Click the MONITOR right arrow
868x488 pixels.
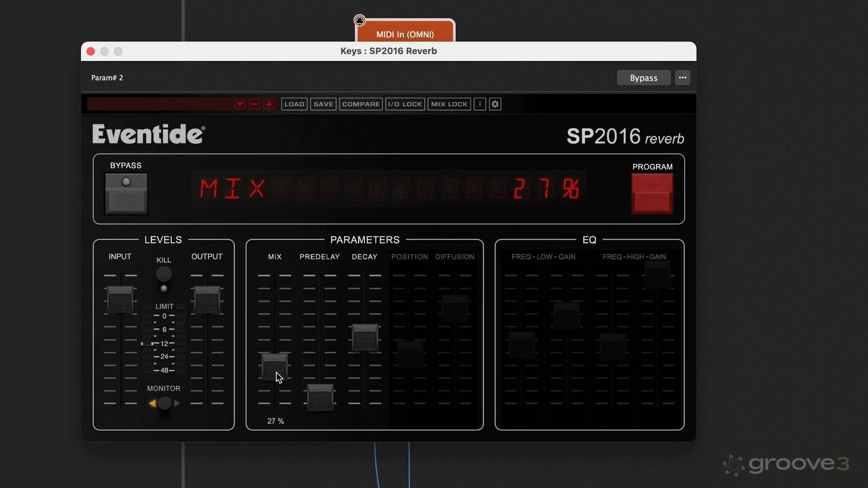[177, 404]
